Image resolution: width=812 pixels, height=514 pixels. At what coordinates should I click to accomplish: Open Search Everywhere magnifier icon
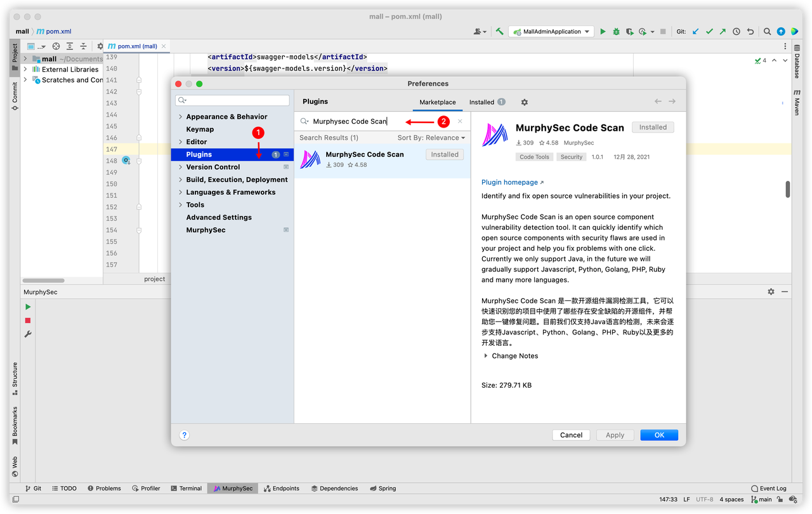point(767,31)
